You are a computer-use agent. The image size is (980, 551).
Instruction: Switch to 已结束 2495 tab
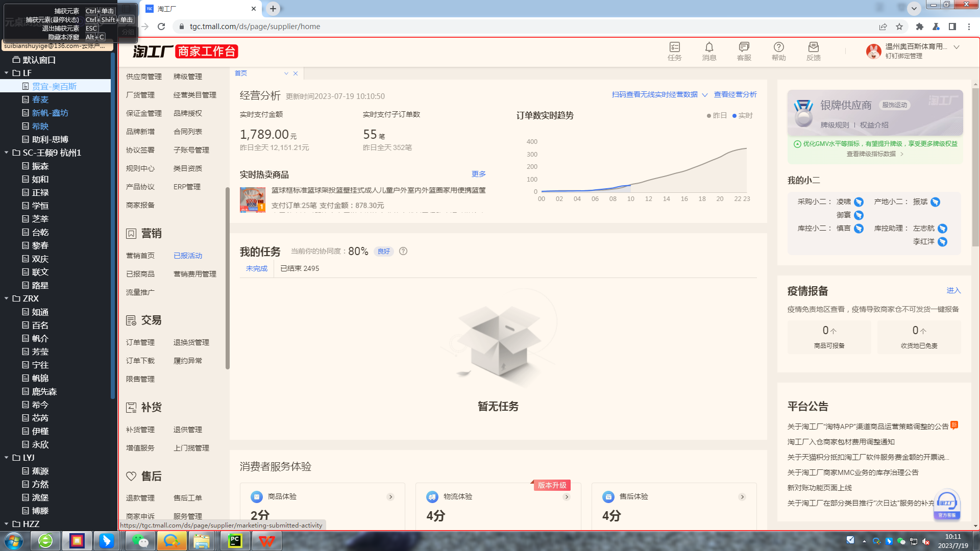300,268
